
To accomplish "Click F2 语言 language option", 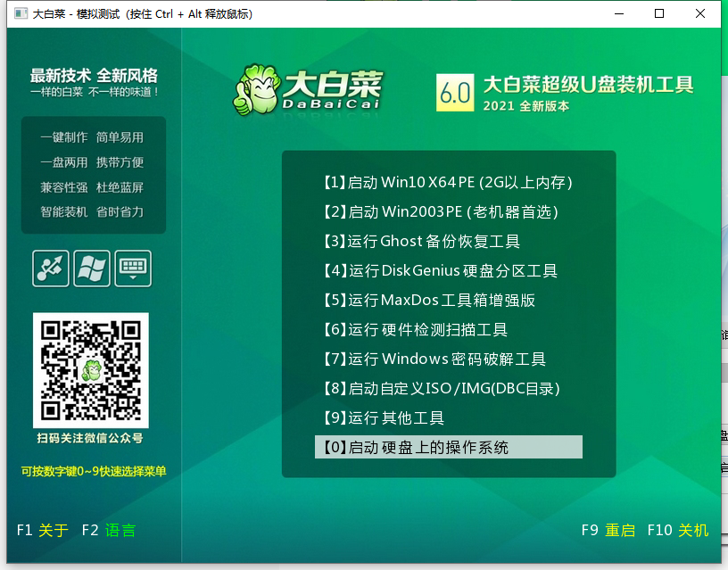I will click(x=109, y=530).
